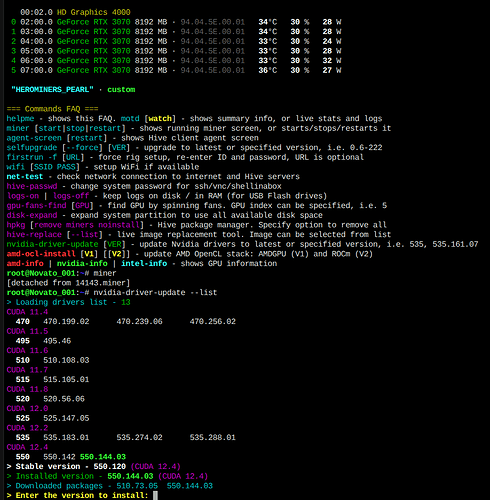Click driver version 495.46
490x500 pixels.
57,341
